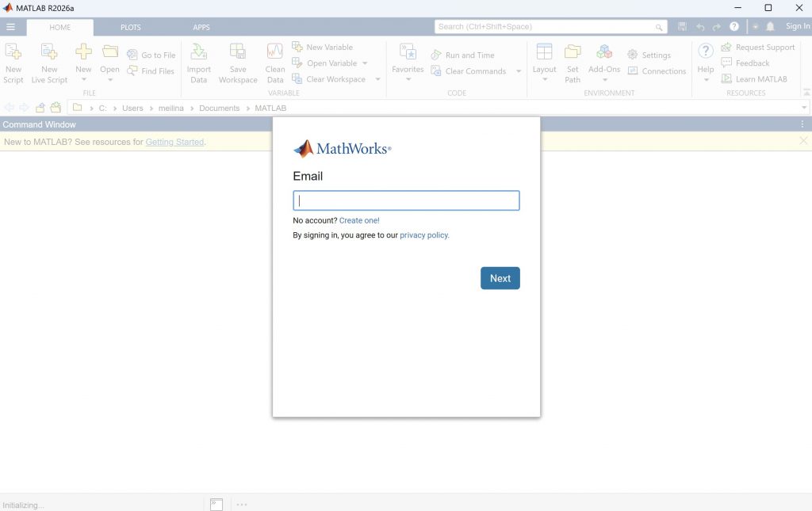Click Documents in the folder path
Viewport: 812px width, 511px height.
point(219,108)
